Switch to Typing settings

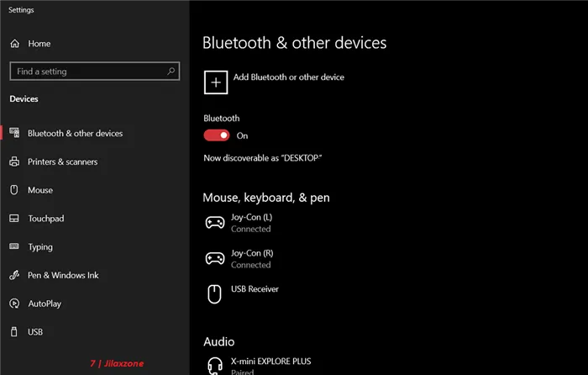[40, 247]
